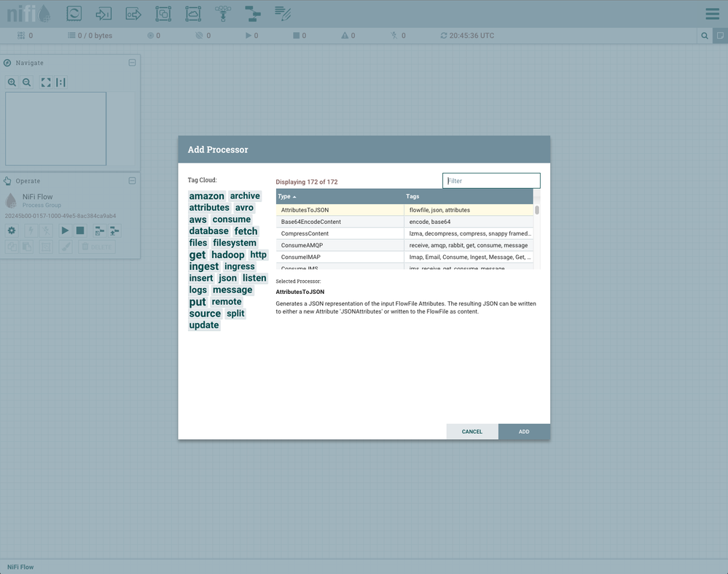Click the Funnel toolbar icon
The image size is (728, 574).
pyautogui.click(x=223, y=13)
